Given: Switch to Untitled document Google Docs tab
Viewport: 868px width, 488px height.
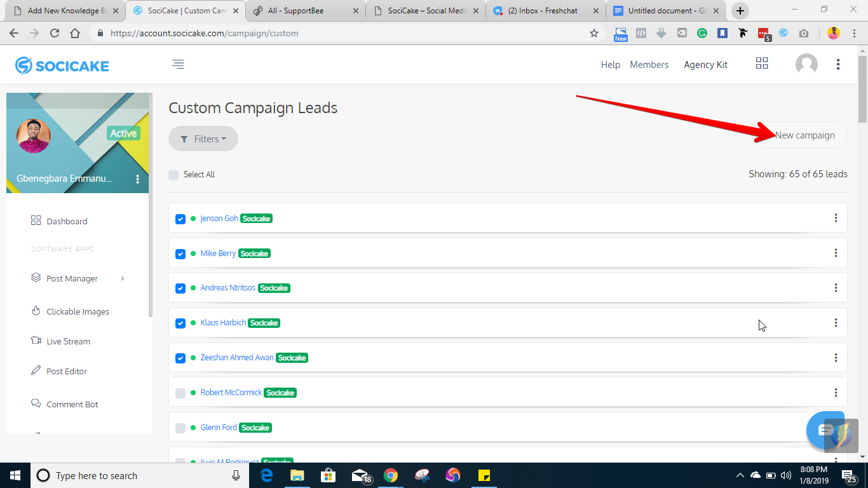Looking at the screenshot, I should pos(666,11).
